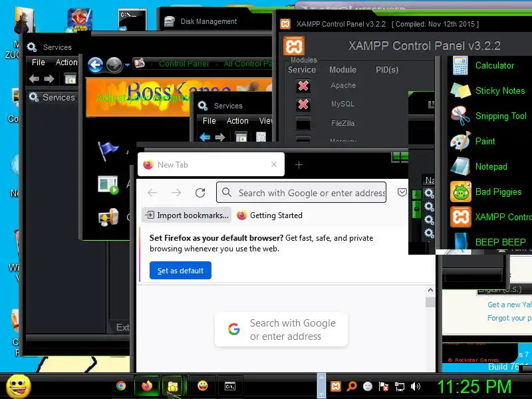
Task: Click the volume speaker tray icon
Action: click(x=415, y=386)
